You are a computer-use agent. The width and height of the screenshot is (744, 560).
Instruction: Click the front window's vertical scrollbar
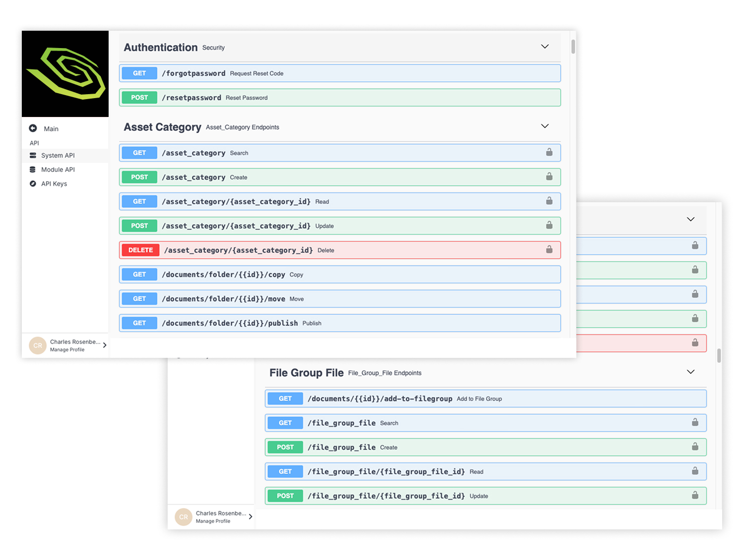click(573, 47)
